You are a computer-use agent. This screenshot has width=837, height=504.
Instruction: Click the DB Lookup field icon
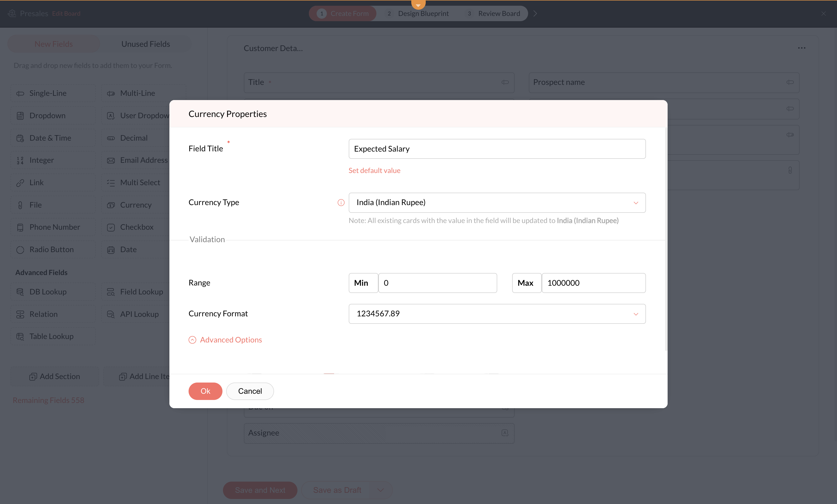[20, 292]
